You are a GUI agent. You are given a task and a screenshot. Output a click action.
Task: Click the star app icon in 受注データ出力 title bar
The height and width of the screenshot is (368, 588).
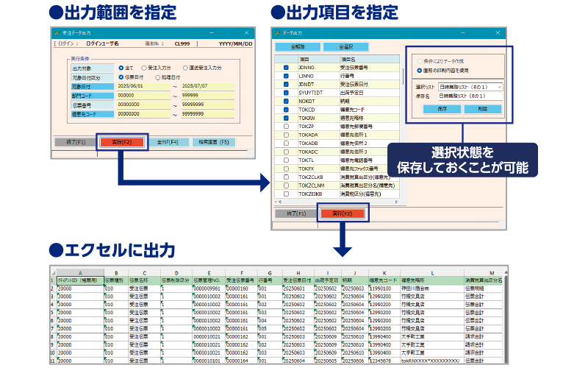coord(57,33)
